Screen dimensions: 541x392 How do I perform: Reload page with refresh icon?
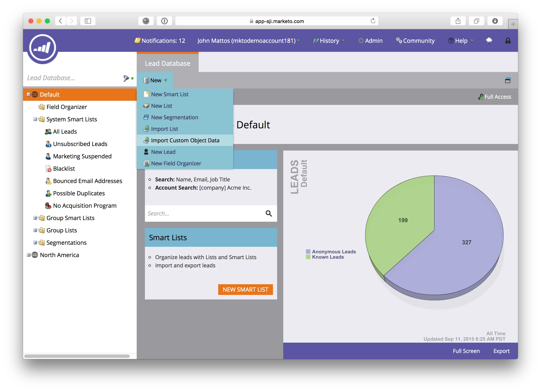point(373,21)
